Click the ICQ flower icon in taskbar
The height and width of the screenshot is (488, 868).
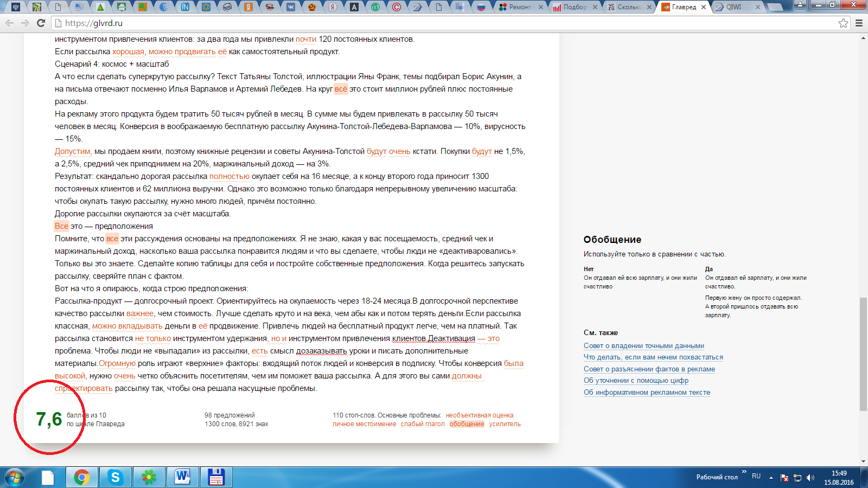point(149,477)
